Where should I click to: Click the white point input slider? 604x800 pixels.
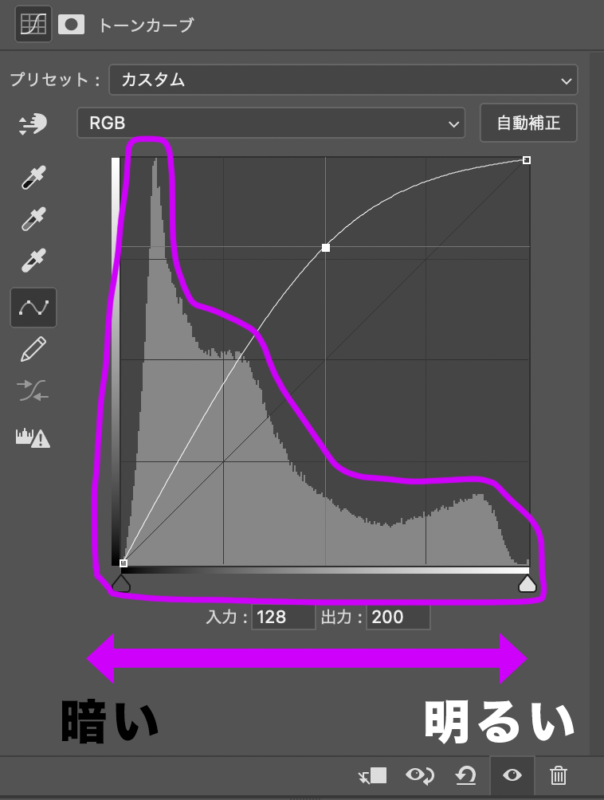527,584
